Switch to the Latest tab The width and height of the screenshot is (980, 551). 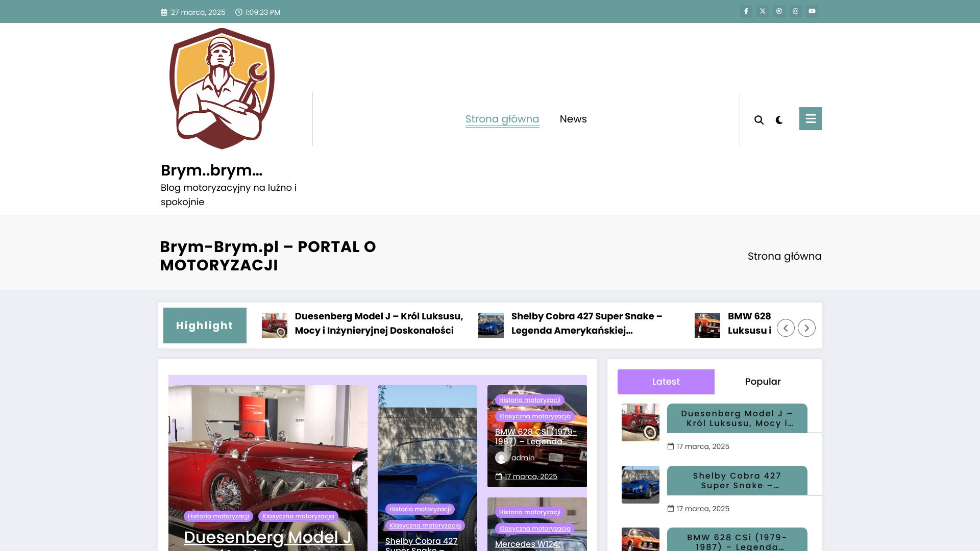tap(666, 382)
